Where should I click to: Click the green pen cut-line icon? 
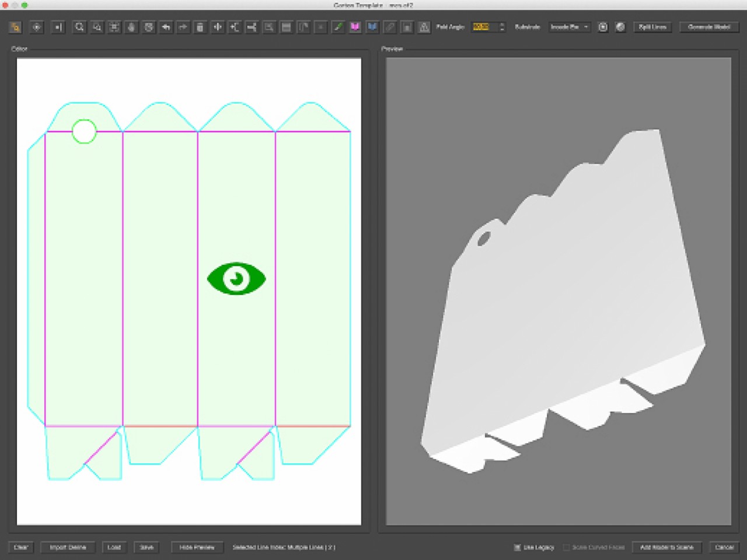tap(338, 27)
